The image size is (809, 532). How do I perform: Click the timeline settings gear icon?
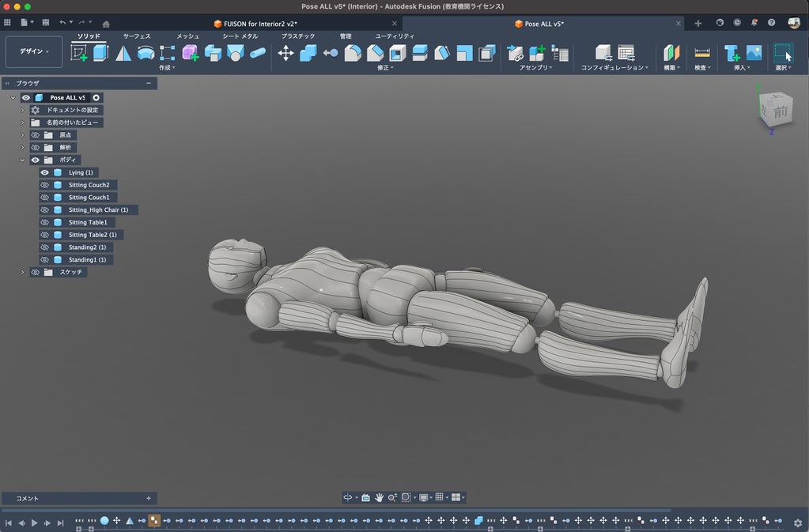pyautogui.click(x=797, y=523)
